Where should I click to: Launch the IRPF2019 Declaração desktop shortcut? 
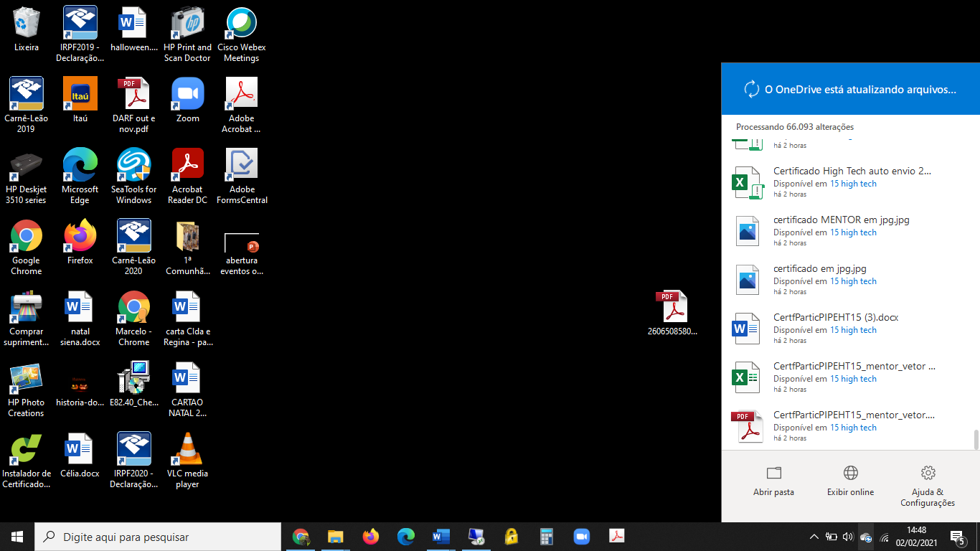pyautogui.click(x=80, y=34)
